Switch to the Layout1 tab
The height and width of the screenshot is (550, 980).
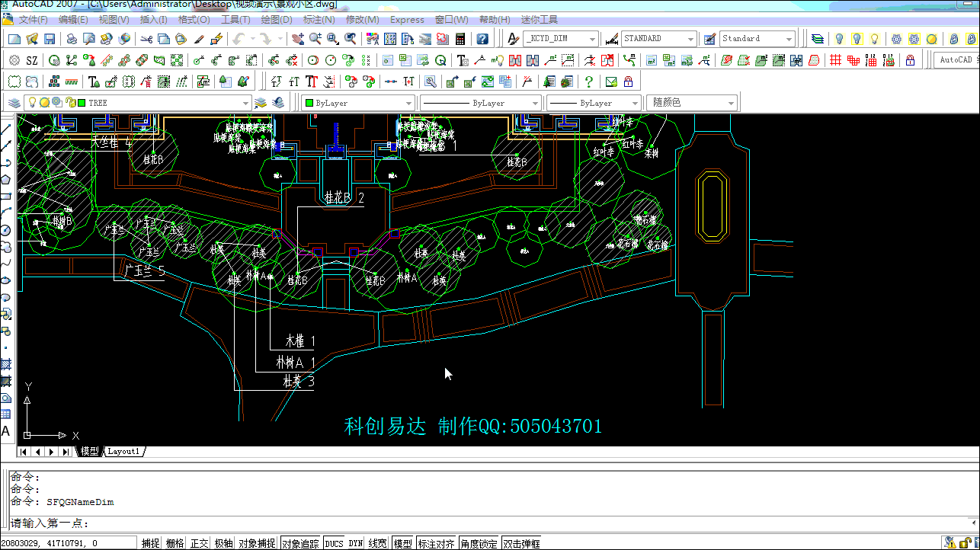[124, 452]
